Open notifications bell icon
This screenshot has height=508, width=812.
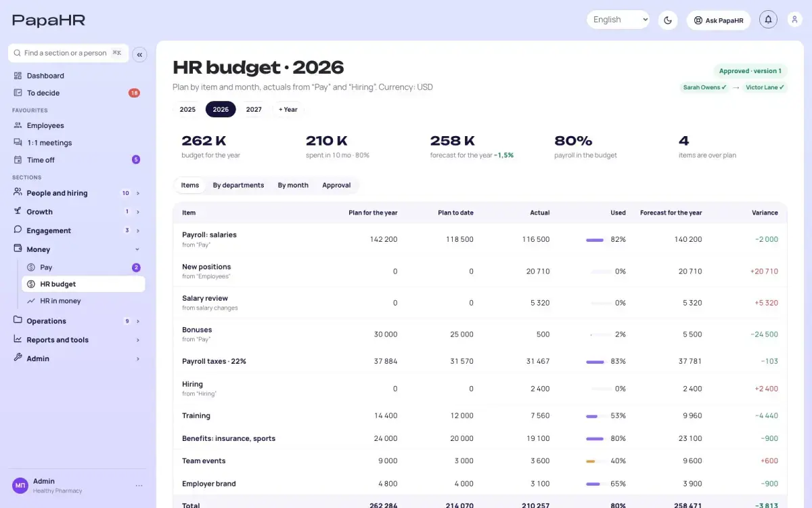click(768, 20)
